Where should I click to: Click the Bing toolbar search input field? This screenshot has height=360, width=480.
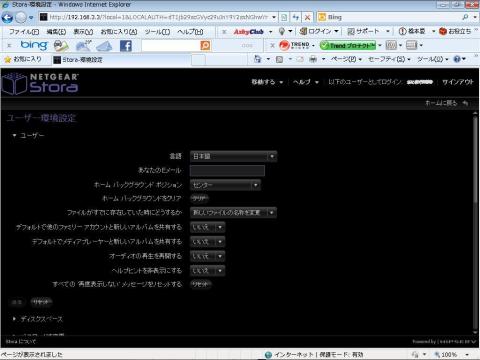pos(171,45)
